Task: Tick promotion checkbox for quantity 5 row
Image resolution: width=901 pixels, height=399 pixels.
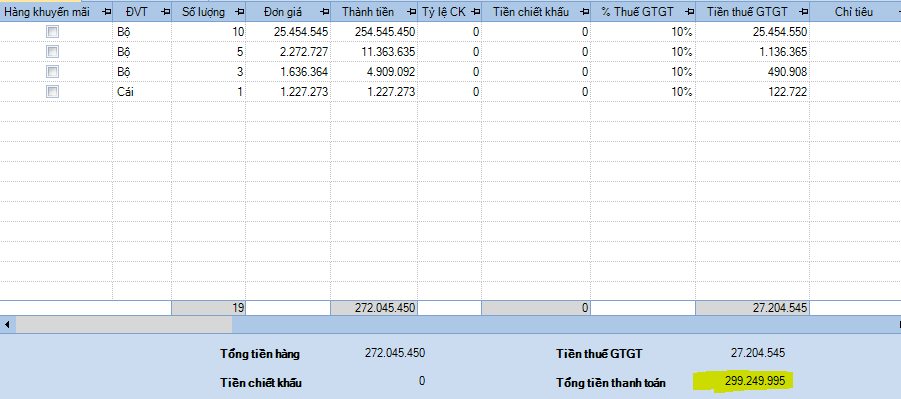Action: click(x=52, y=52)
